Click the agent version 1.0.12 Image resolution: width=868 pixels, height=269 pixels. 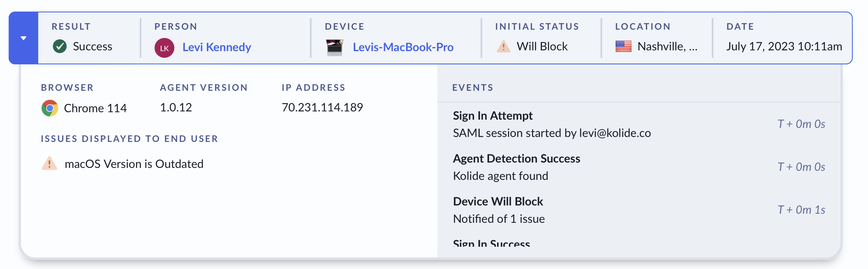pos(176,107)
